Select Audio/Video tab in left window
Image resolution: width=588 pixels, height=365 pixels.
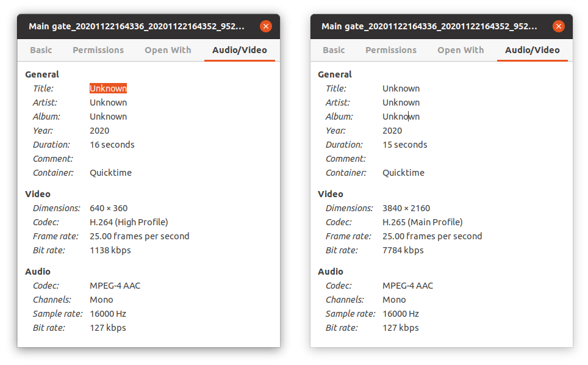pos(240,50)
